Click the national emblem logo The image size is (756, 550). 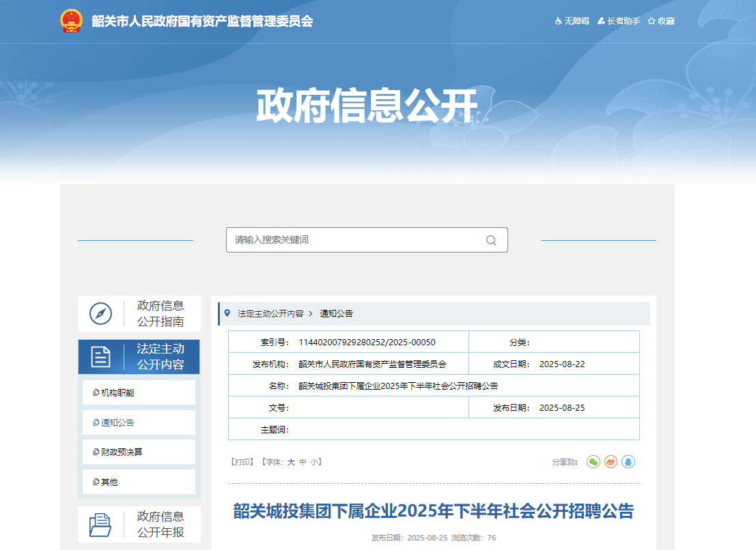pos(71,21)
